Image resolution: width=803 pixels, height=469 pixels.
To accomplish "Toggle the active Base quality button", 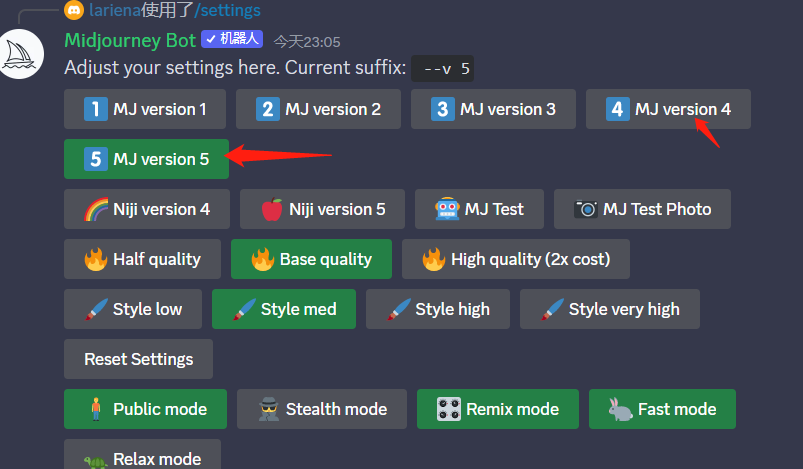I will pos(311,259).
